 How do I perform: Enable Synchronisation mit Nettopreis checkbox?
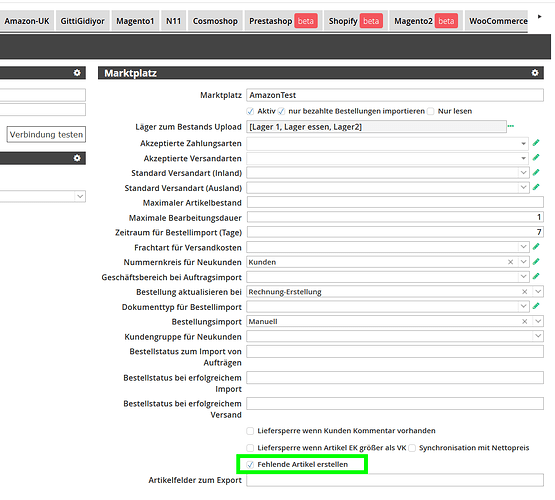pos(412,448)
